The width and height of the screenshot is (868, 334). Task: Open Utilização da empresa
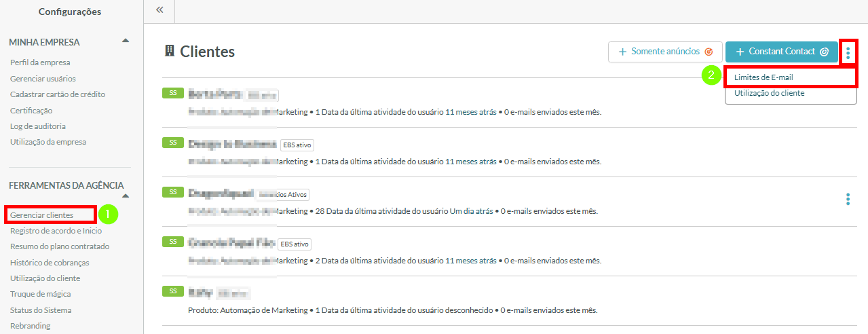(x=48, y=142)
